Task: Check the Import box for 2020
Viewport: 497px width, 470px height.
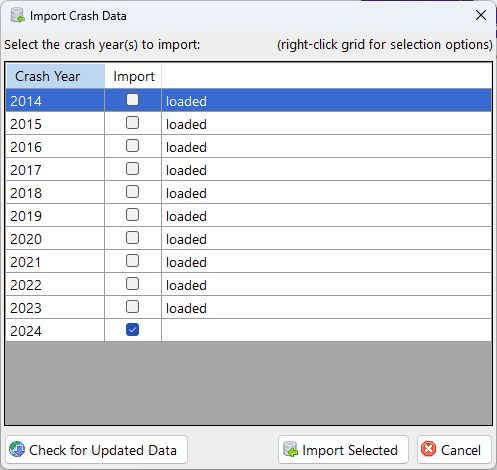Action: pyautogui.click(x=132, y=238)
